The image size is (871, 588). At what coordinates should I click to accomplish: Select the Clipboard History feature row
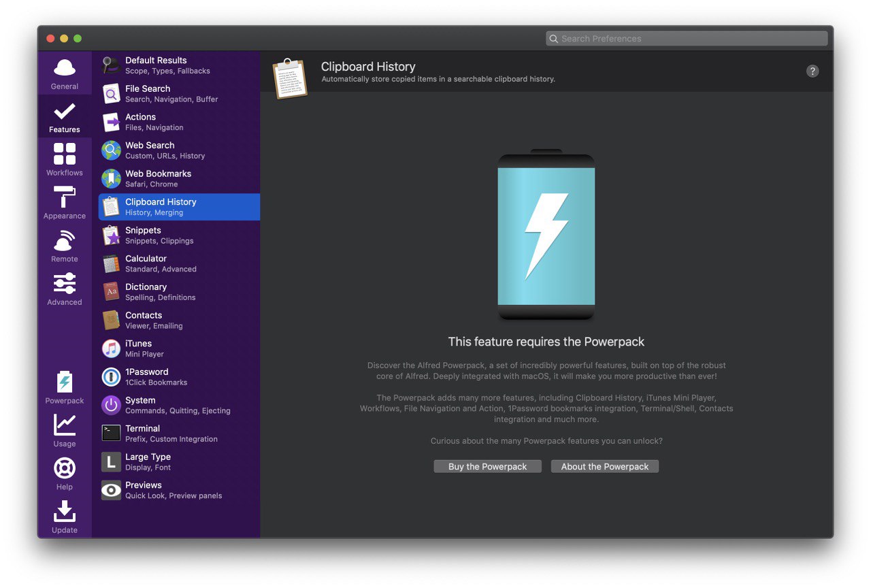(x=179, y=207)
